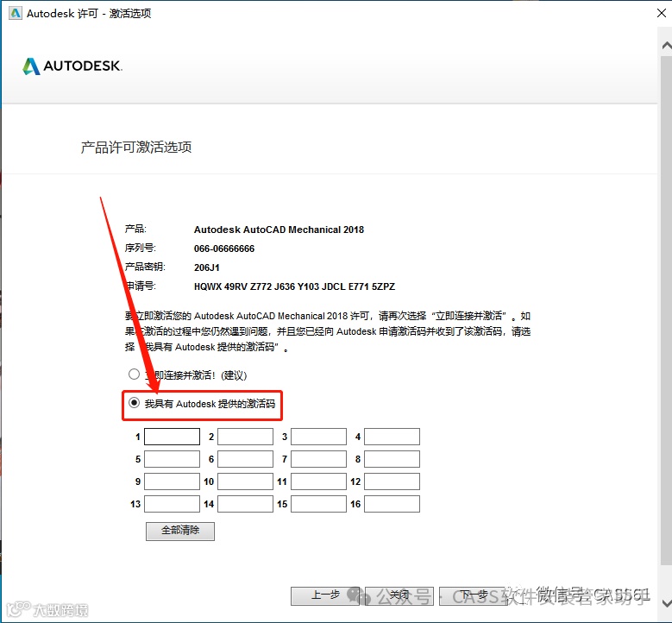This screenshot has height=623, width=672.
Task: Click activation code field 9
Action: tap(172, 481)
